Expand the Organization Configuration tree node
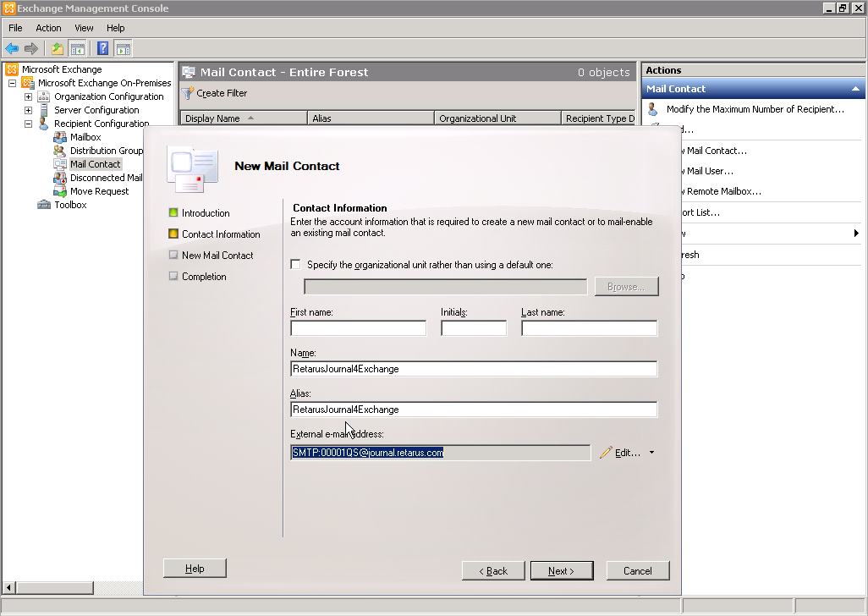 click(28, 96)
